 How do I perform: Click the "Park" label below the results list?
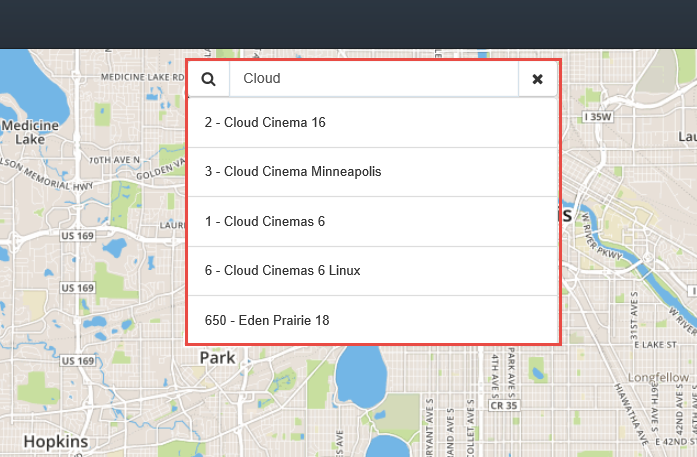(x=217, y=357)
